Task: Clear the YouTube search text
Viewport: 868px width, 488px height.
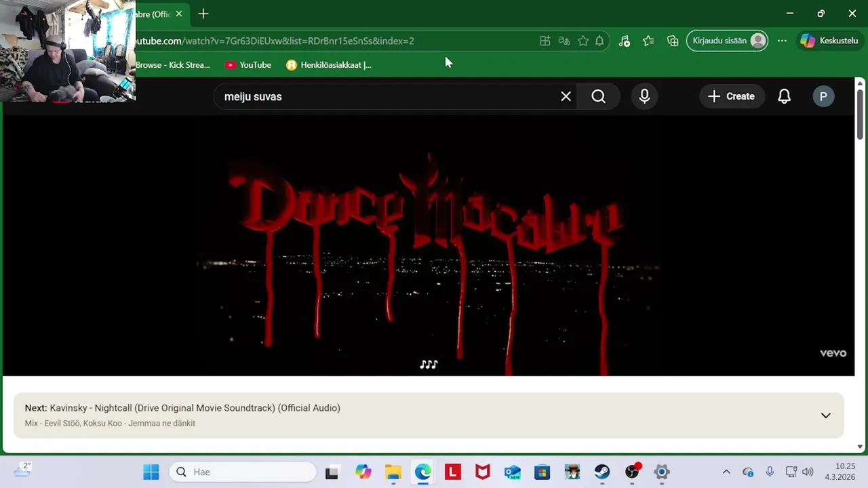Action: point(566,96)
